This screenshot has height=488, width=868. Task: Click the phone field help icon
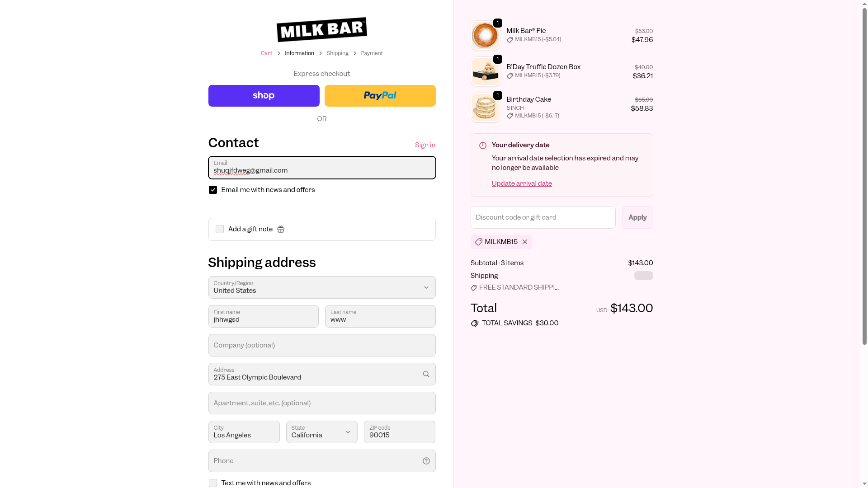click(426, 461)
